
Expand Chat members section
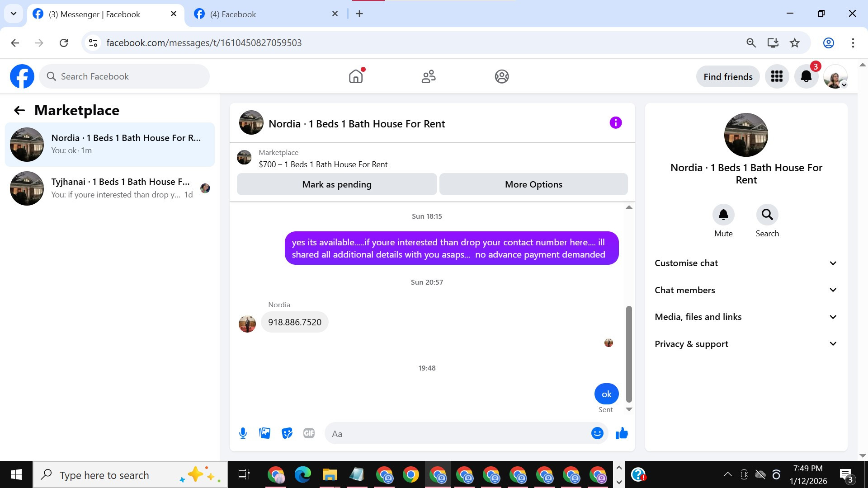(746, 290)
